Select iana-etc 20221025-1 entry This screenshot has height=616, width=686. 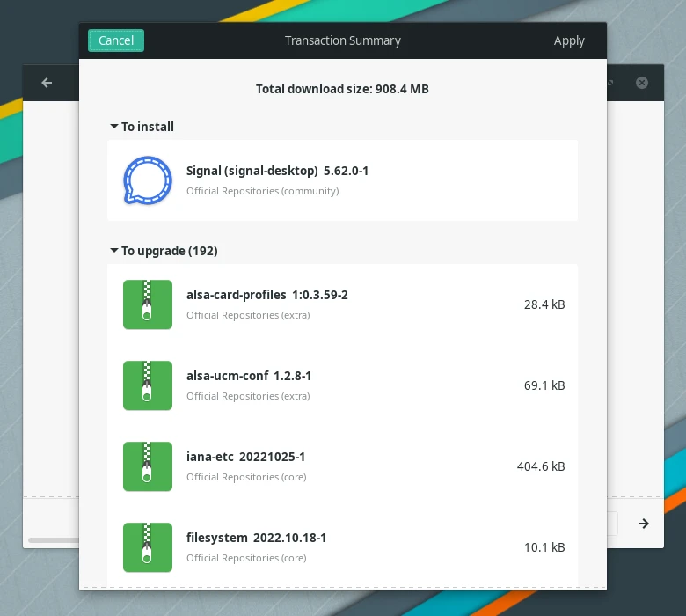pyautogui.click(x=342, y=466)
